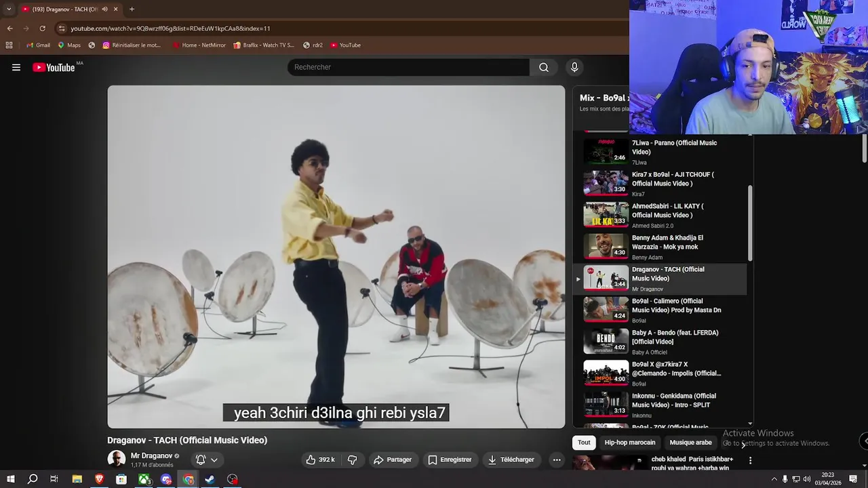Viewport: 868px width, 488px height.
Task: Show hidden system tray icons chevron
Action: (774, 479)
